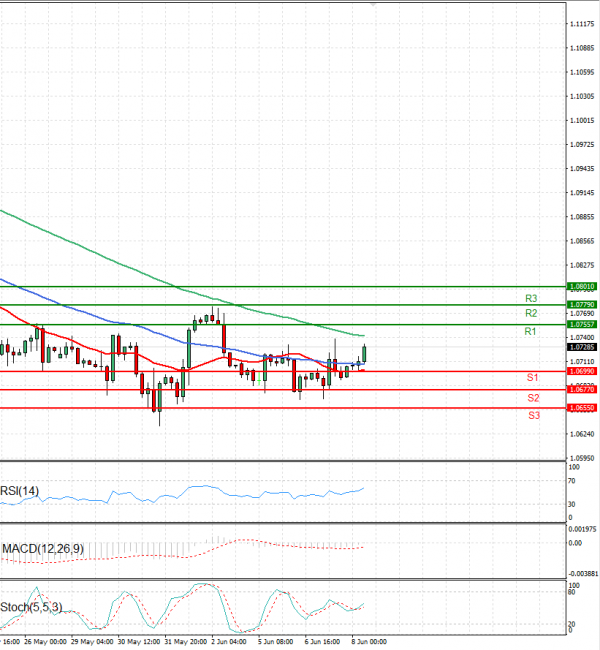Click the R3 resistance label
600x650 pixels.
[x=531, y=298]
